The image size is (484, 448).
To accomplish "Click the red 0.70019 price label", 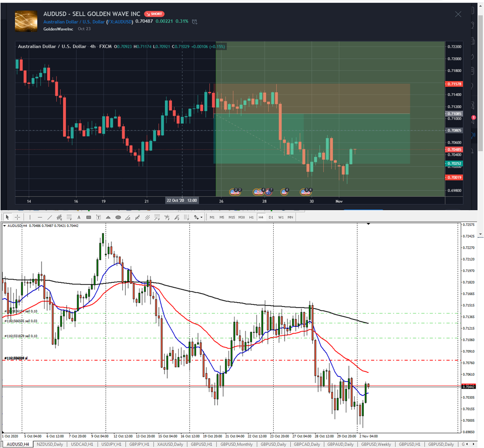I will 454,178.
